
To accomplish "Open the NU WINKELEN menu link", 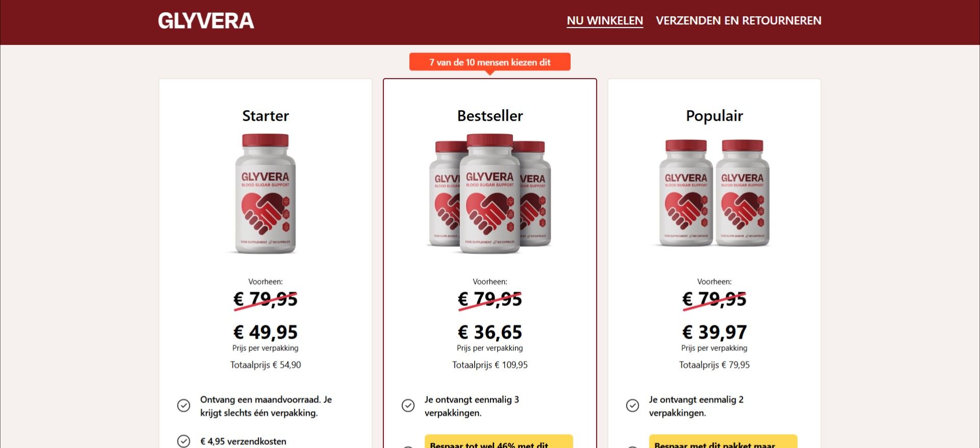I will tap(605, 21).
